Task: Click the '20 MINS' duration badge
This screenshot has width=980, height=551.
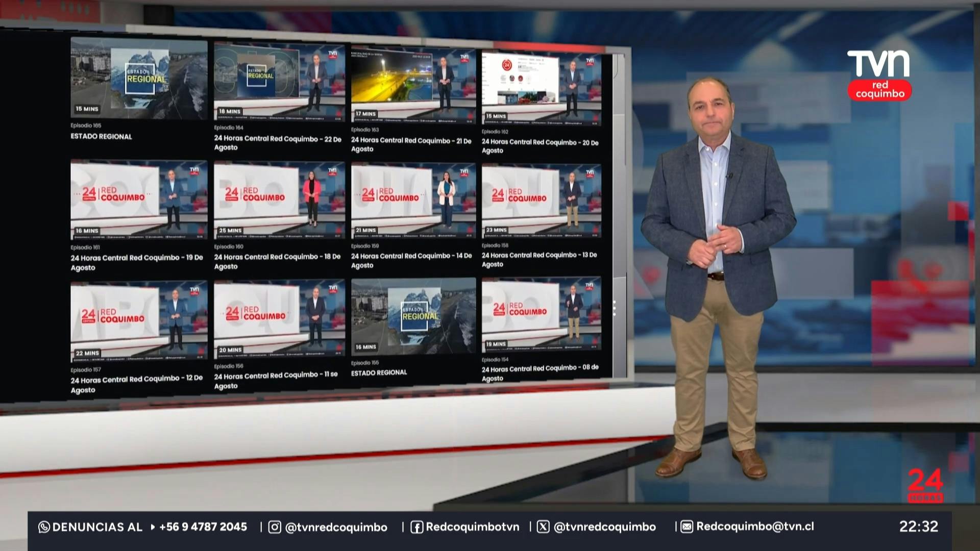Action: coord(230,350)
